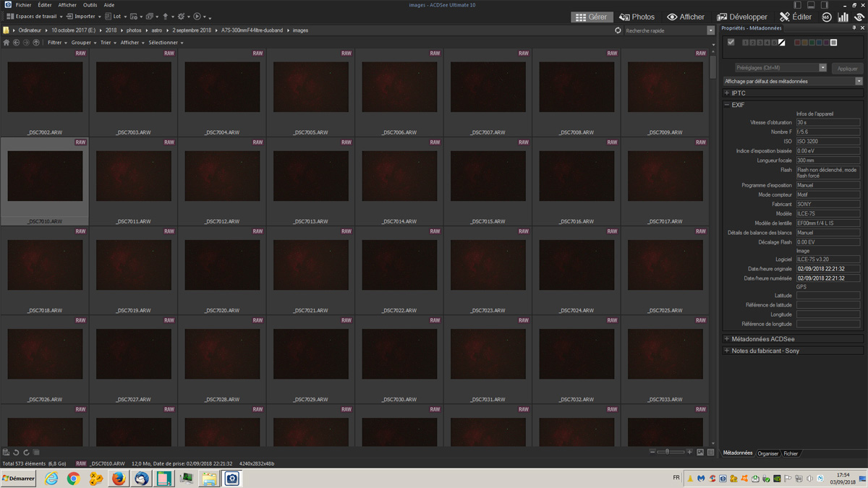Apply the green color label
Viewport: 868px width, 488px height.
812,43
